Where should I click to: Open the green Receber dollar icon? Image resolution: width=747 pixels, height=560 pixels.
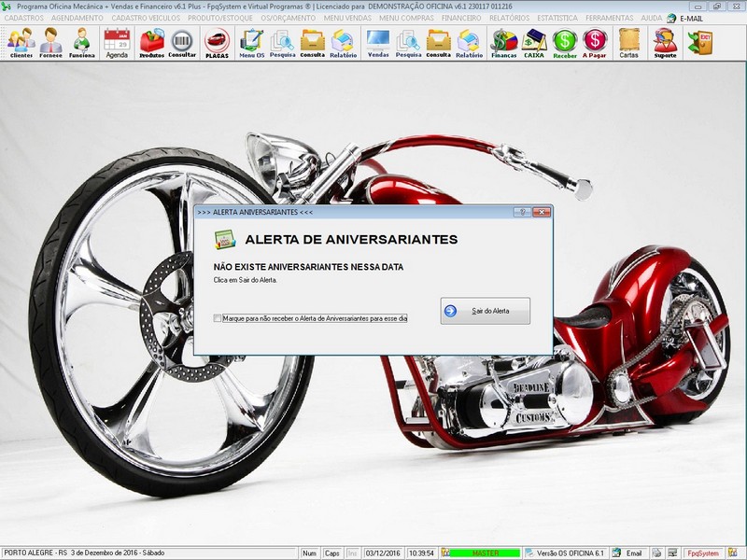[565, 43]
